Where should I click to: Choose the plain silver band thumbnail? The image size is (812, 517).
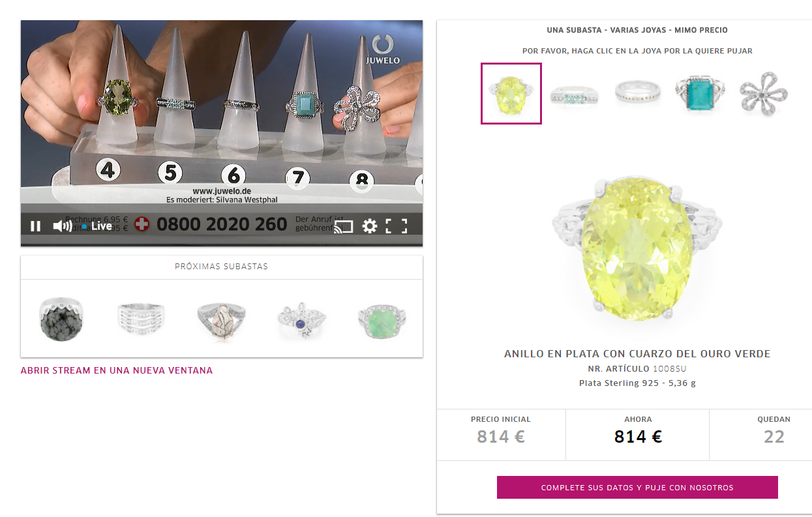click(638, 93)
